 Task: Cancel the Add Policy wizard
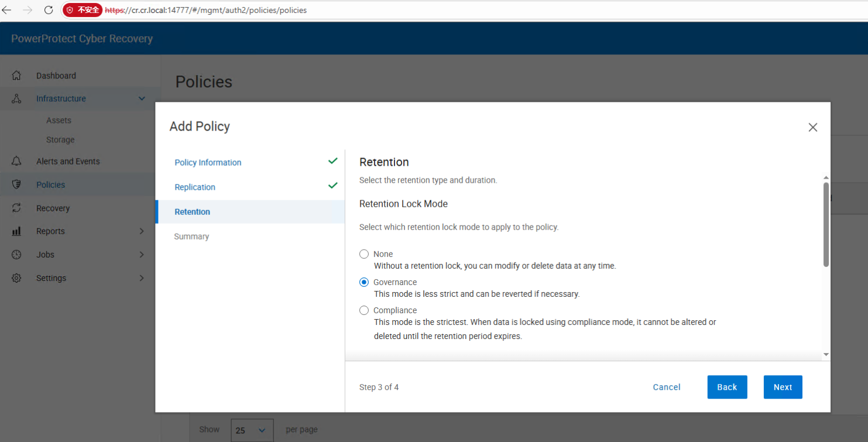(667, 387)
